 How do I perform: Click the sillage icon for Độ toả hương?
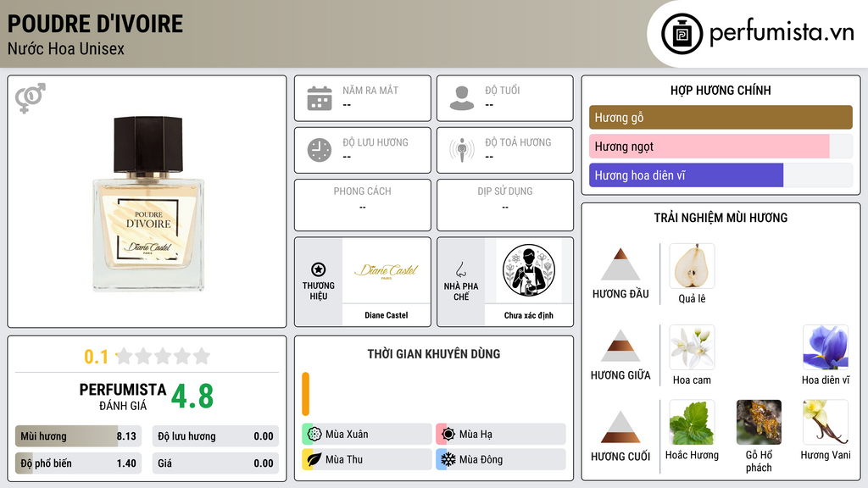point(462,150)
